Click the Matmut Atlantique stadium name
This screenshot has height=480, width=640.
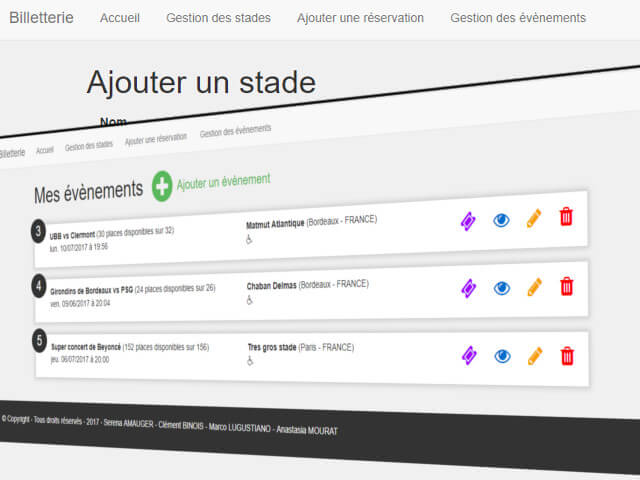tap(275, 224)
